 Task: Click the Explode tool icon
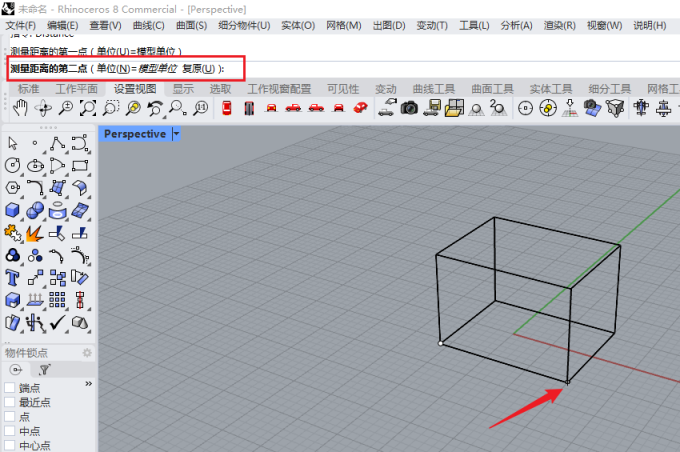(35, 233)
